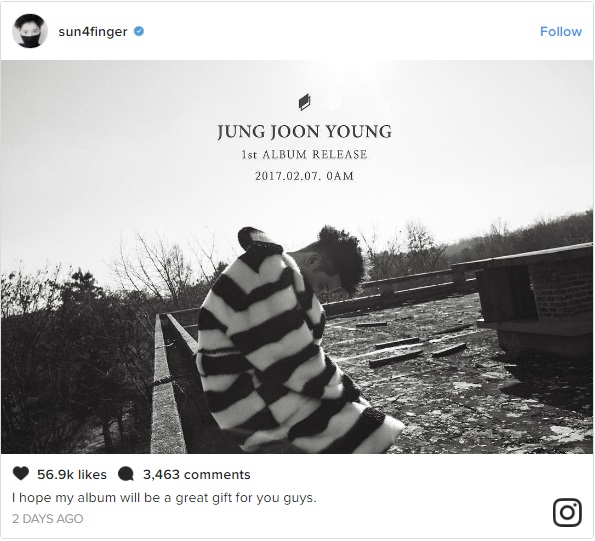Click the brick rooftop structure in photo
Screen dimensions: 595x541
tap(535, 300)
